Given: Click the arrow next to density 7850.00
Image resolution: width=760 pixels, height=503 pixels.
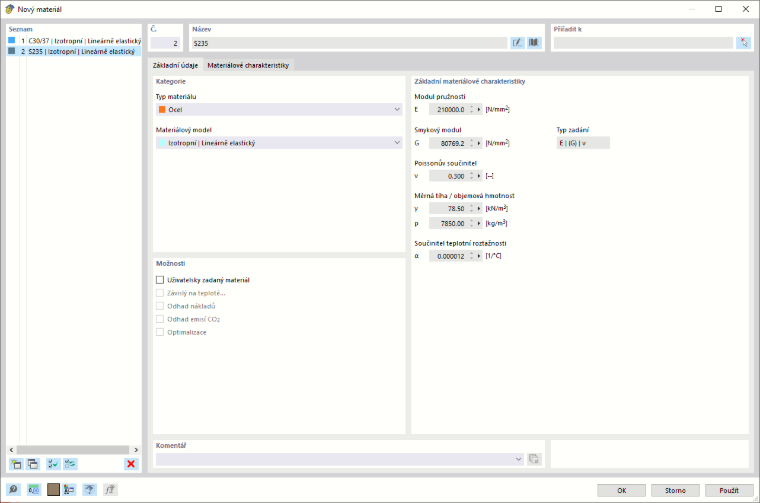Looking at the screenshot, I should click(479, 223).
